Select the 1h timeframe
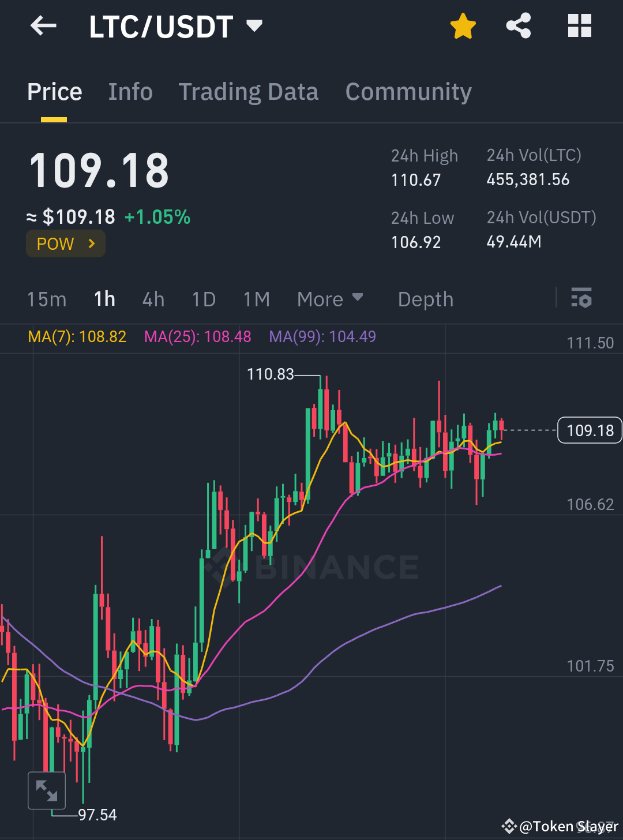623x840 pixels. click(104, 299)
